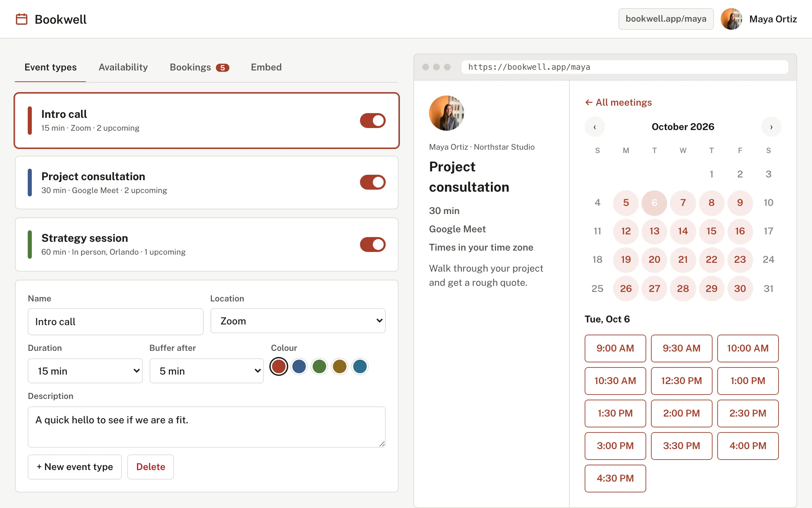Image resolution: width=812 pixels, height=508 pixels.
Task: Click the Bookings count badge 5
Action: [223, 68]
